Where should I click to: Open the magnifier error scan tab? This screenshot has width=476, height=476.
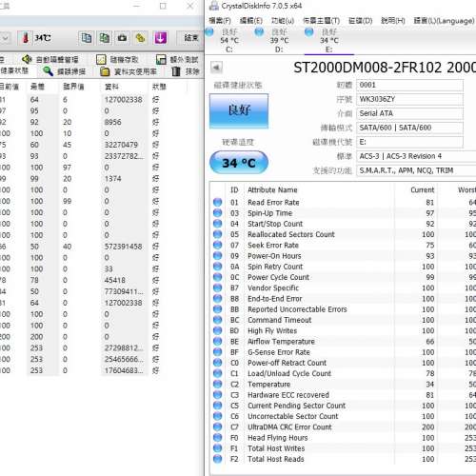[65, 71]
